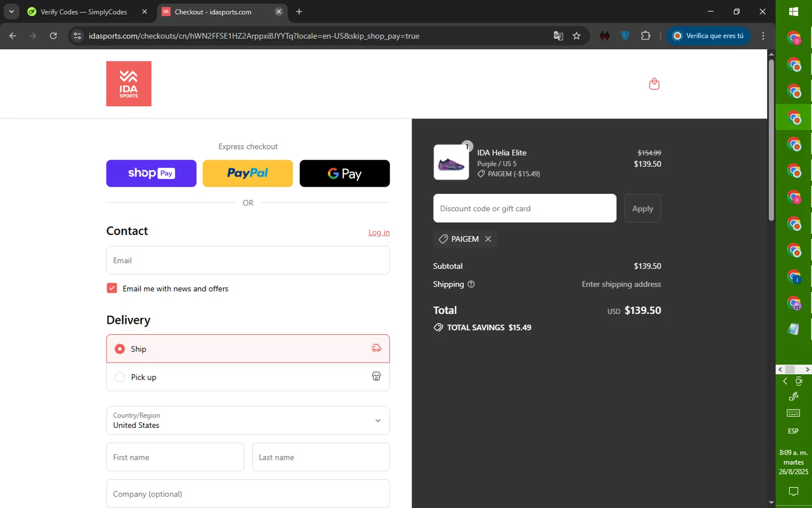
Task: Click the IDA Helia Elite product thumbnail
Action: (451, 162)
